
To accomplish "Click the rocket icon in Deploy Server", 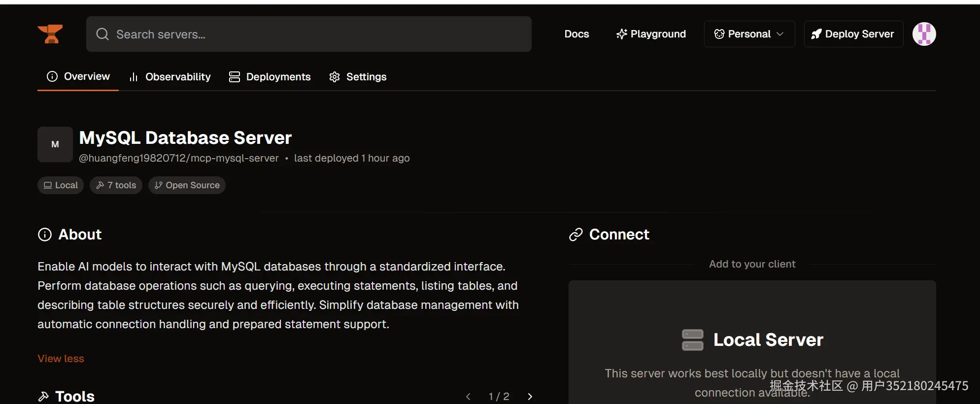I will 816,34.
